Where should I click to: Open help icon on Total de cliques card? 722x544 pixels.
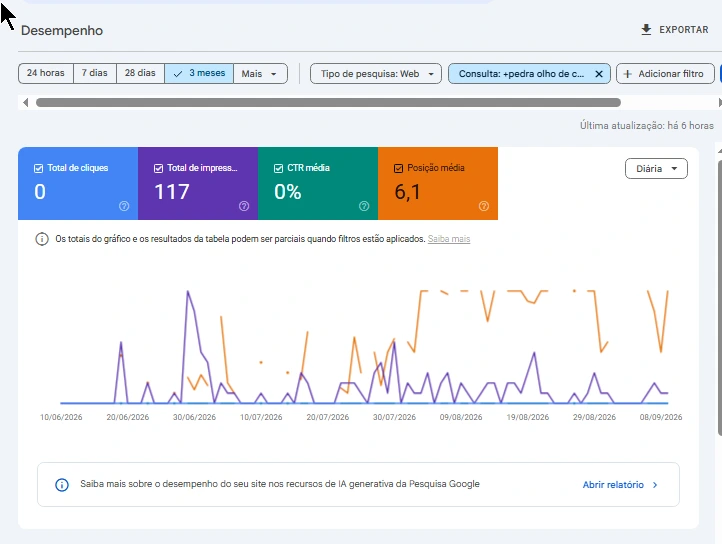124,206
